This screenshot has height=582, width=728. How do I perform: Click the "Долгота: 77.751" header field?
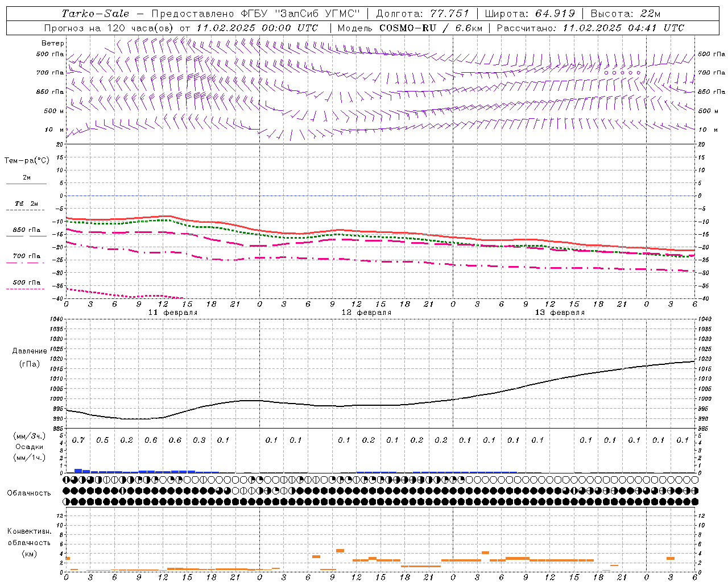point(423,14)
